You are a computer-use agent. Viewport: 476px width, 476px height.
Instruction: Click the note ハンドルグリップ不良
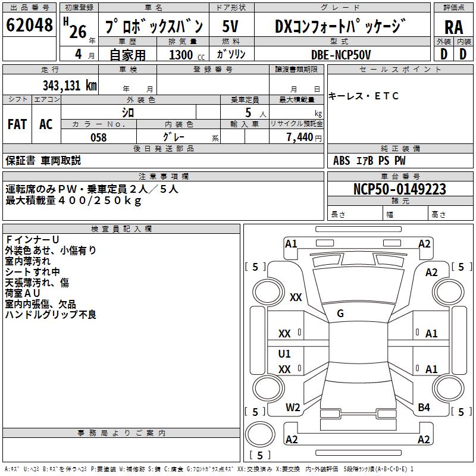[x=51, y=315]
